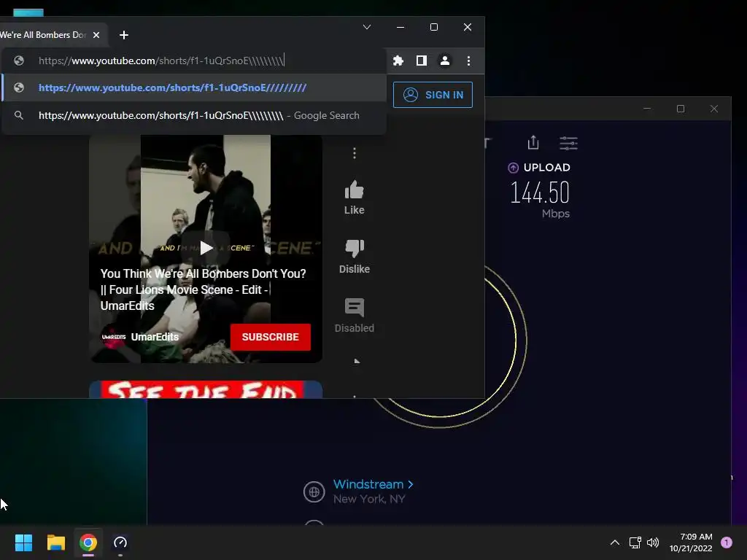
Task: Click the Speedtest globe provider icon
Action: [314, 492]
